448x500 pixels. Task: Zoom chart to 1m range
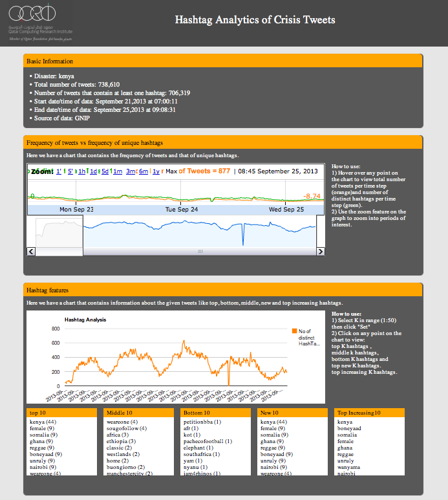pos(117,171)
